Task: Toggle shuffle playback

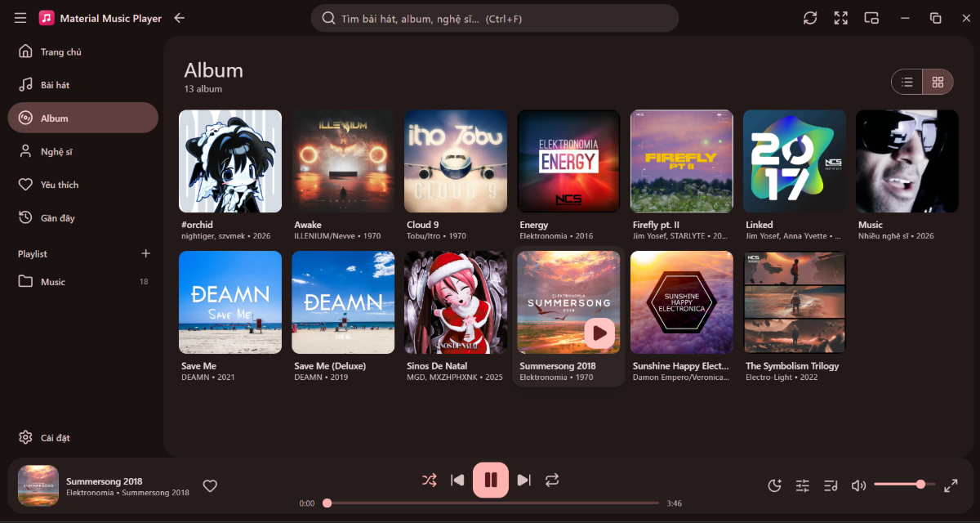Action: (429, 480)
